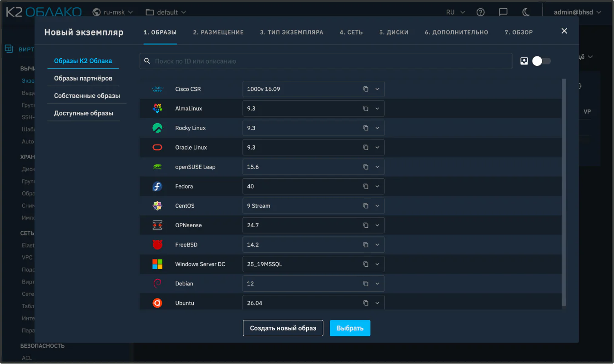Expand the Ubuntu version dropdown

pyautogui.click(x=377, y=303)
